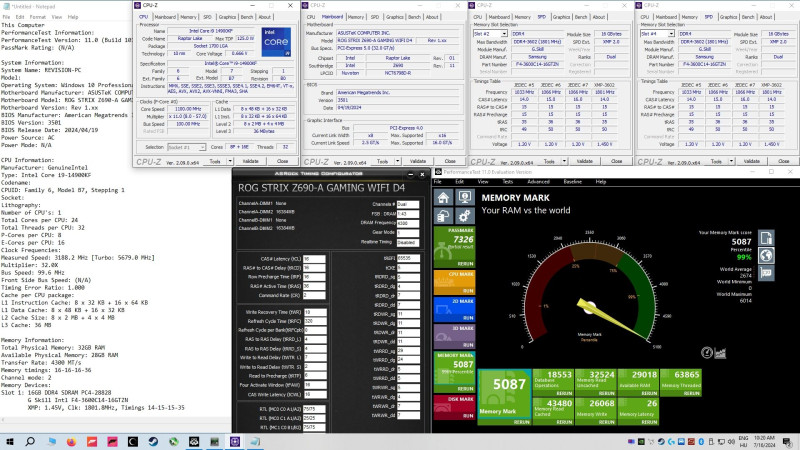800x450 pixels.
Task: Open PerformanceTest home screen icon
Action: tap(443, 197)
